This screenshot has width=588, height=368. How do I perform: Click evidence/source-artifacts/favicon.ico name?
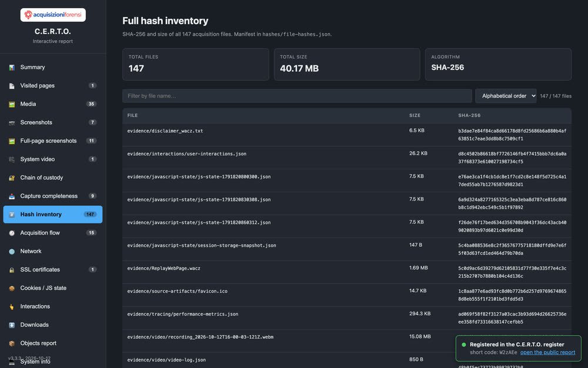click(177, 291)
